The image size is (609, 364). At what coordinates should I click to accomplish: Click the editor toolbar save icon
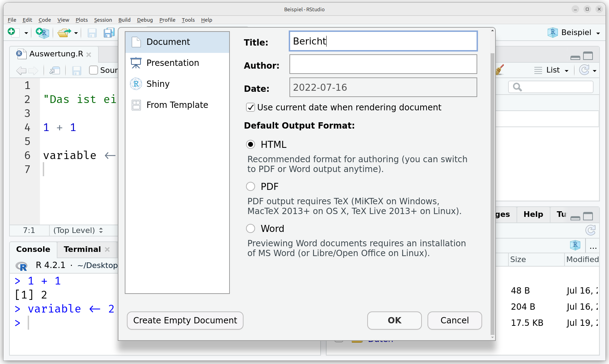(77, 70)
